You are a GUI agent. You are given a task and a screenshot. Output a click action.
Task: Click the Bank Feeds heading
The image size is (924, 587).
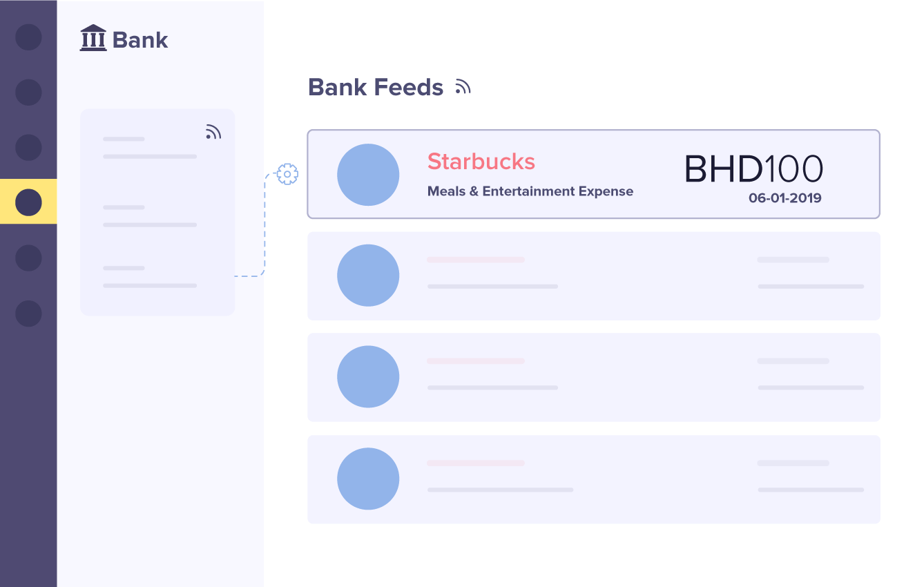pos(376,88)
